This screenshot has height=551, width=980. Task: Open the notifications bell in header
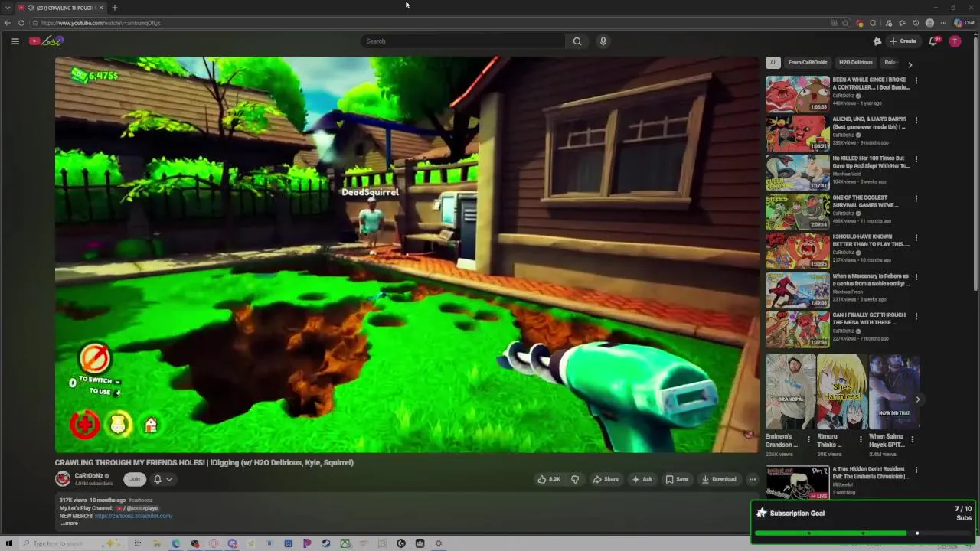pyautogui.click(x=933, y=41)
